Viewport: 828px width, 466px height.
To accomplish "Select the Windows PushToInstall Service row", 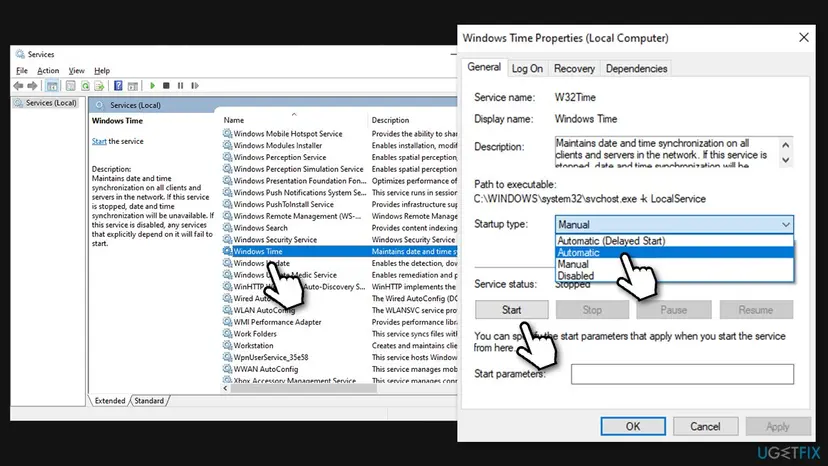I will click(x=340, y=204).
